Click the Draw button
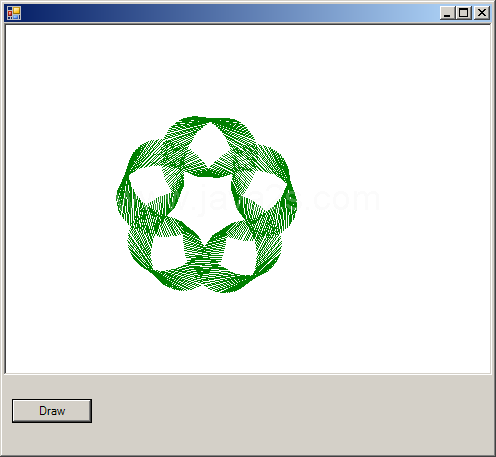 click(52, 411)
